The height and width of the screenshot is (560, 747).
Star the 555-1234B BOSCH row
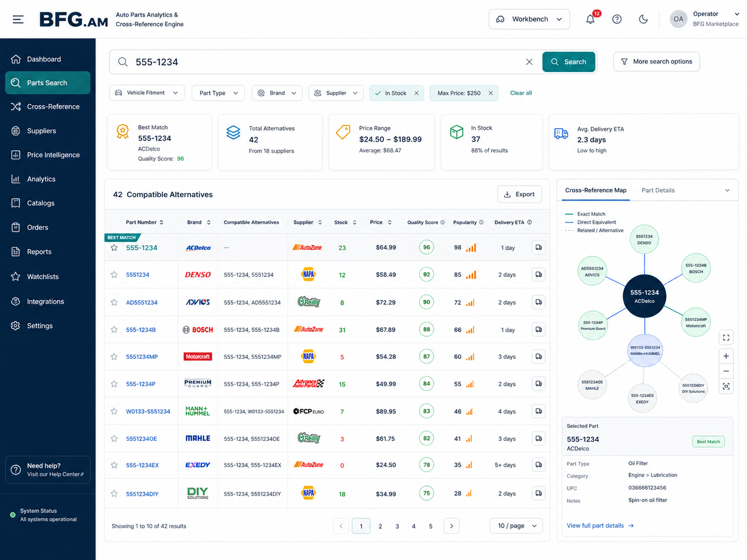pos(114,330)
